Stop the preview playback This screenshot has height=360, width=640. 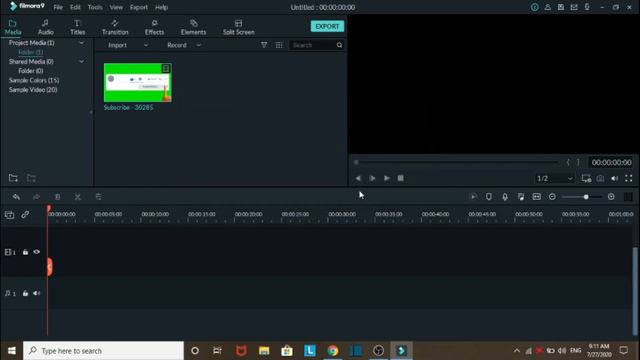[x=400, y=178]
